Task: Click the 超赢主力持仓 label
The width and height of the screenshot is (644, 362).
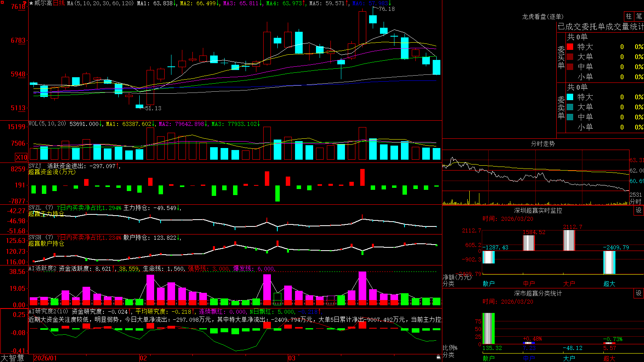Action: pyautogui.click(x=46, y=214)
